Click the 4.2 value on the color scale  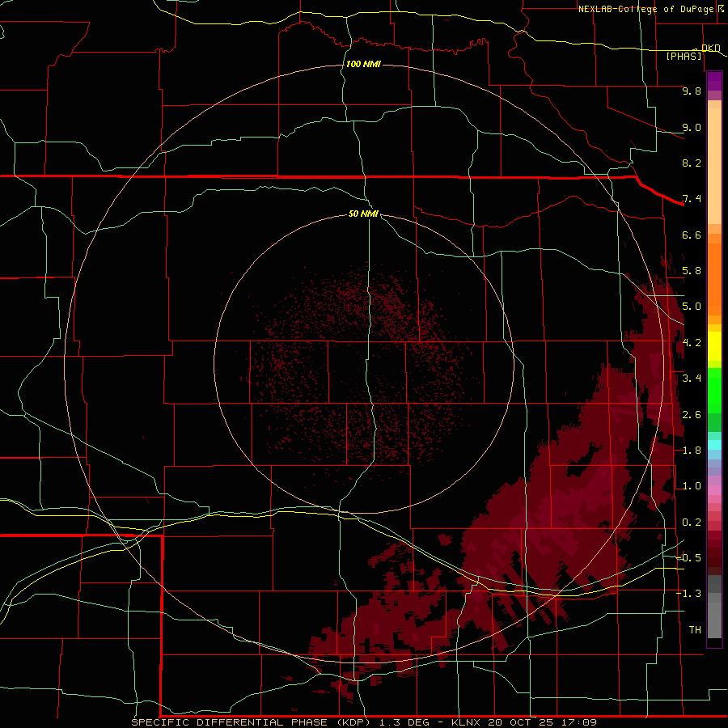[x=692, y=343]
